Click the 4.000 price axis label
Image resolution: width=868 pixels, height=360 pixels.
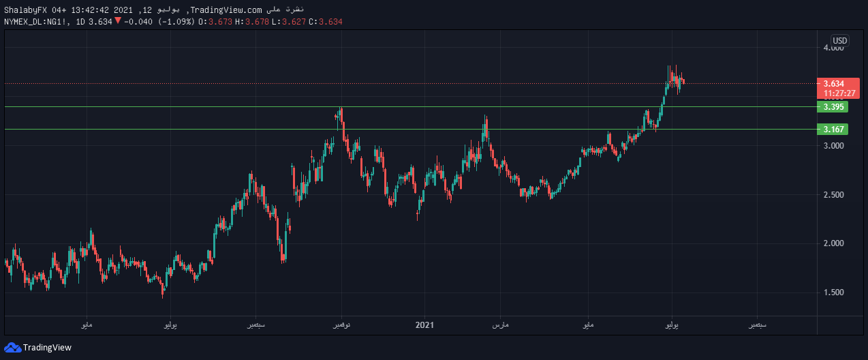coord(834,48)
